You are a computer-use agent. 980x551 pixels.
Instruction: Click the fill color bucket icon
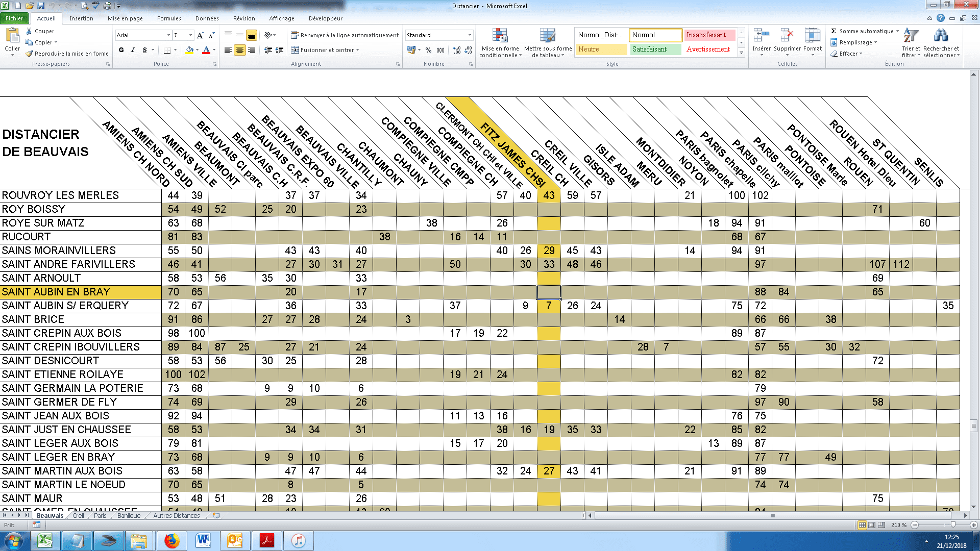click(189, 50)
